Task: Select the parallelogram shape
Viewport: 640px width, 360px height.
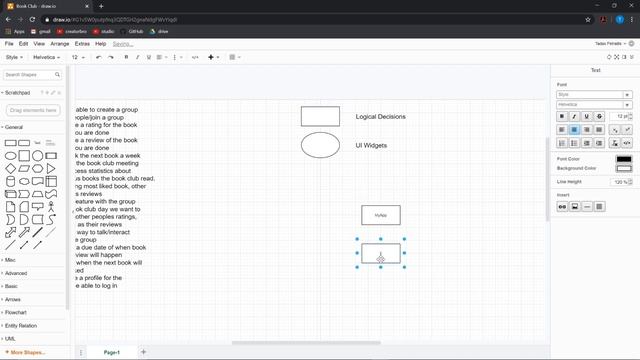Action: click(x=24, y=168)
